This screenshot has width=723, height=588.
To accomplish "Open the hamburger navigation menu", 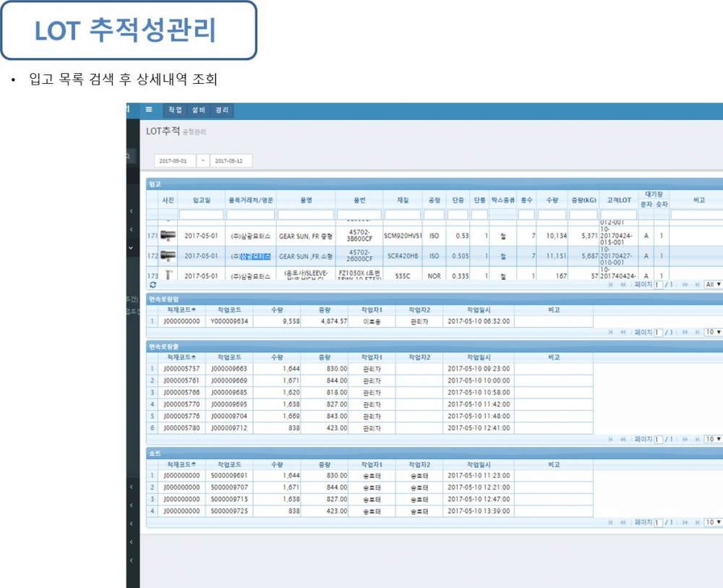I will coord(150,110).
